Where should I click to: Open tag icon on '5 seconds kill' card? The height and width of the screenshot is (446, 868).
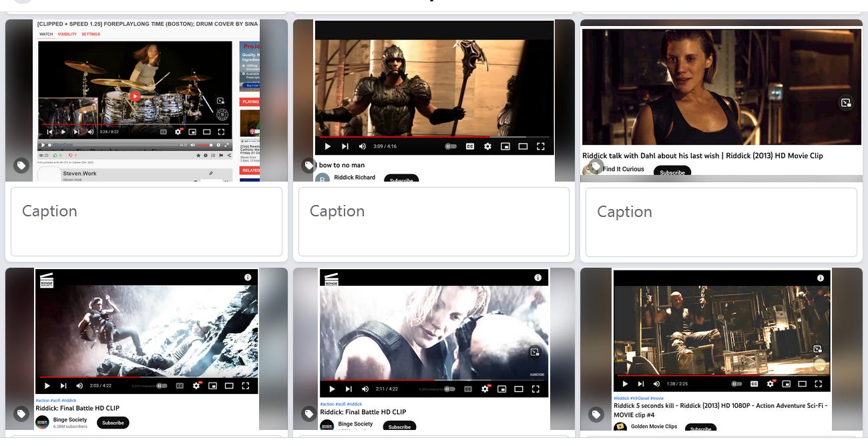coord(596,415)
